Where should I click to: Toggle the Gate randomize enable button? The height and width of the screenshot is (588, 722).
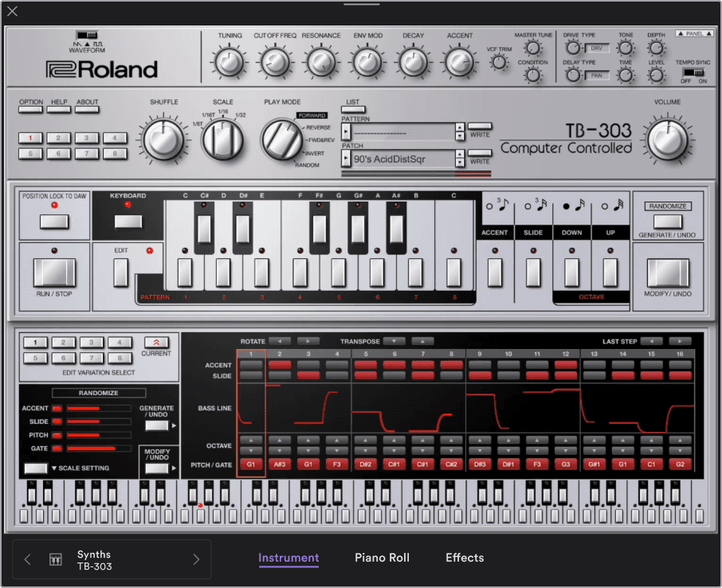[x=57, y=449]
